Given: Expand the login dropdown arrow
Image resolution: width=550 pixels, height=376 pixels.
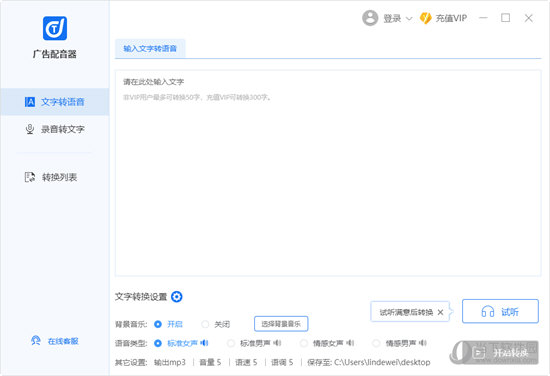Looking at the screenshot, I should click(x=409, y=19).
